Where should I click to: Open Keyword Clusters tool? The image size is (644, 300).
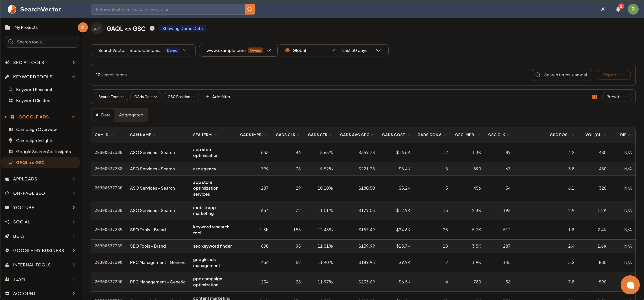(x=33, y=100)
